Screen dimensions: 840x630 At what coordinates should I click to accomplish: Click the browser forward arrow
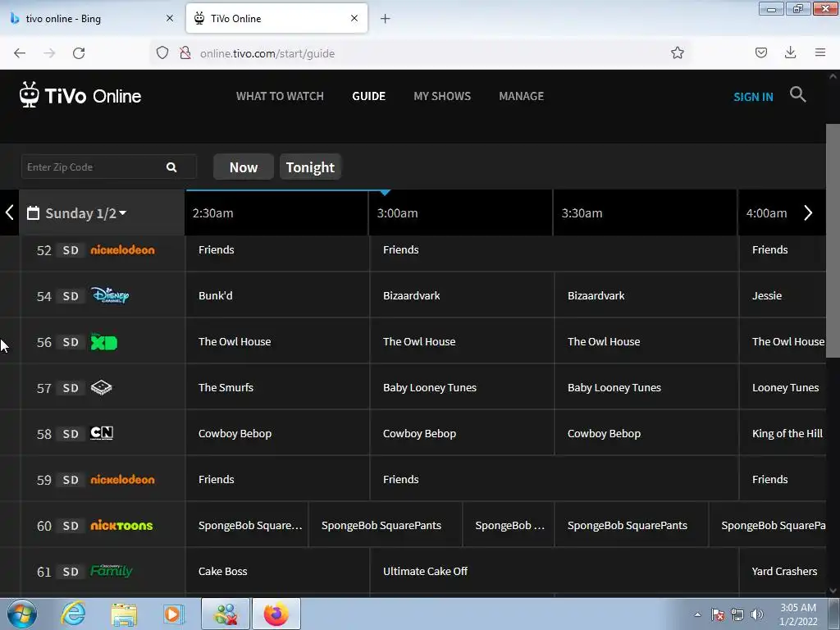click(49, 53)
